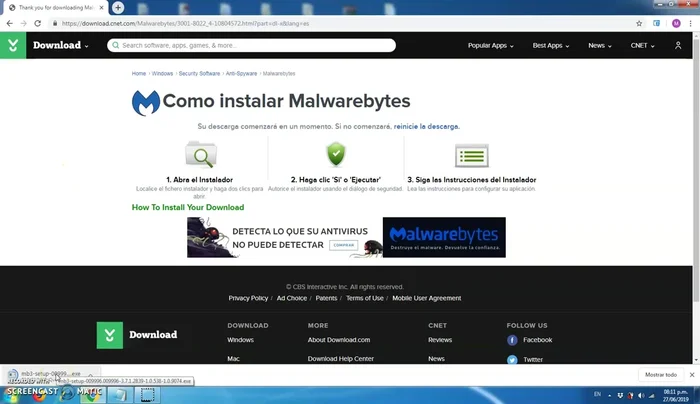
Task: Go to Windows breadcrumb link
Action: [162, 74]
